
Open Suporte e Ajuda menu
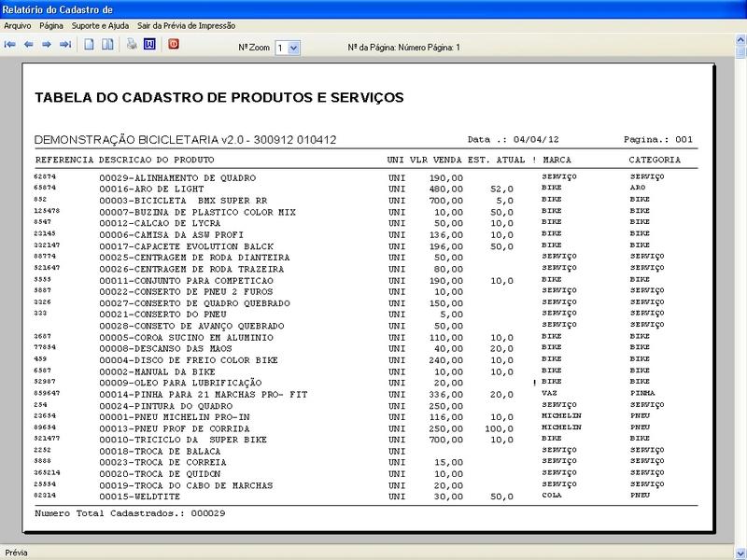[100, 26]
